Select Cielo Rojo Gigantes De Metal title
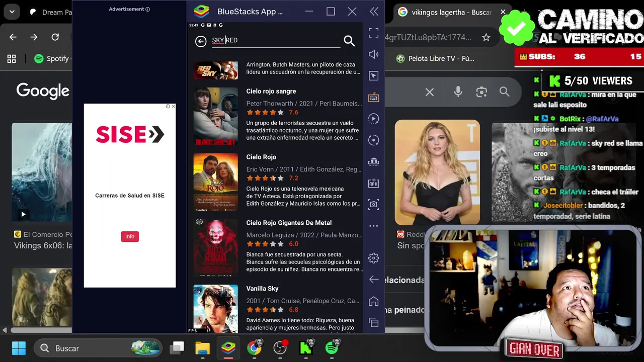Image resolution: width=644 pixels, height=362 pixels. 289,223
